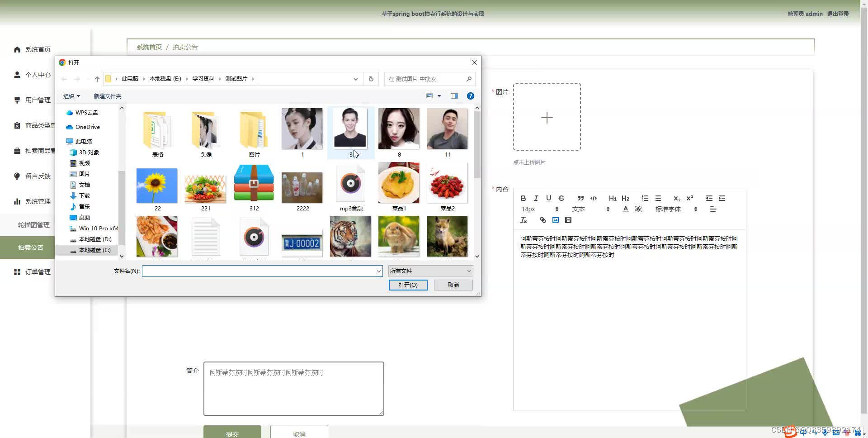868x438 pixels.
Task: Open the view options dropdown arrow
Action: point(439,96)
